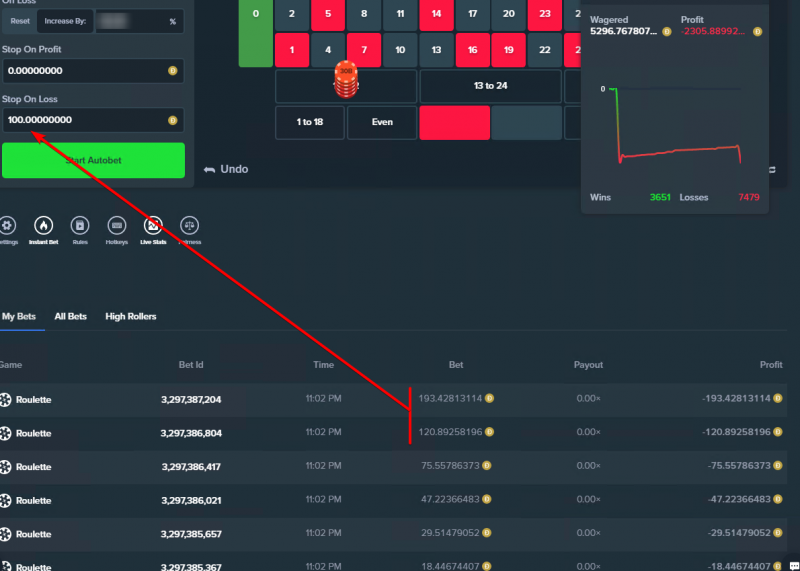This screenshot has width=800, height=571.
Task: Select the On Loss Reset option
Action: click(x=20, y=21)
